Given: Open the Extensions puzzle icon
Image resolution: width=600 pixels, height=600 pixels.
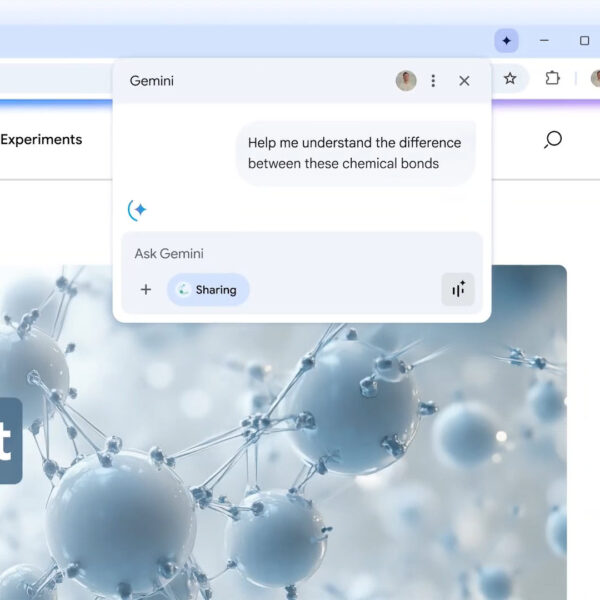Looking at the screenshot, I should (x=552, y=78).
